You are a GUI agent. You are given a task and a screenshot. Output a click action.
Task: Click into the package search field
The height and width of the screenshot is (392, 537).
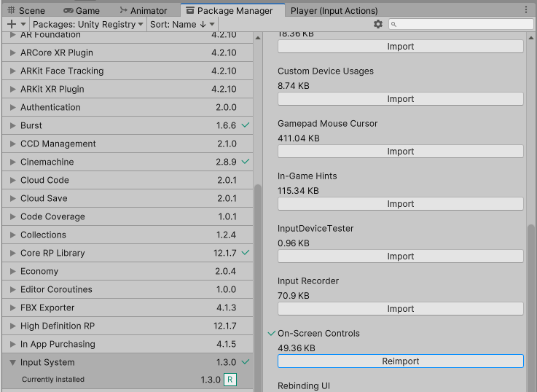click(461, 24)
